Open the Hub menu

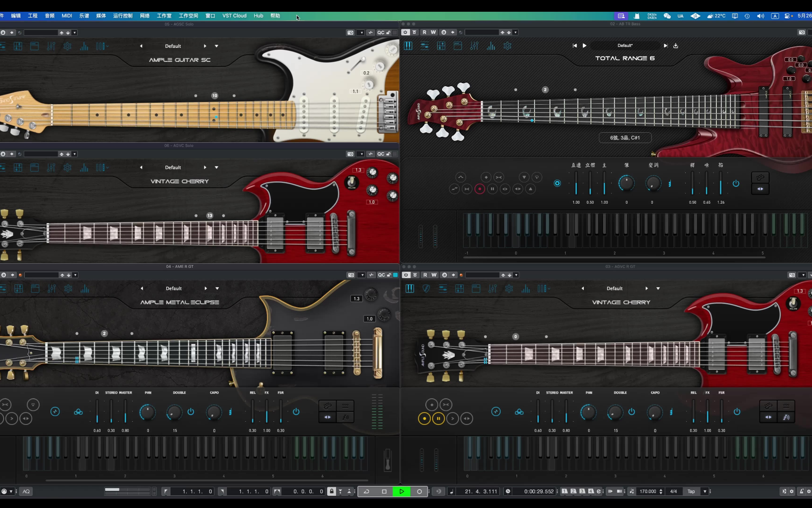[x=258, y=16]
